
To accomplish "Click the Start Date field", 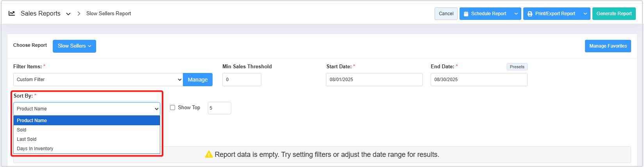I will [x=374, y=80].
